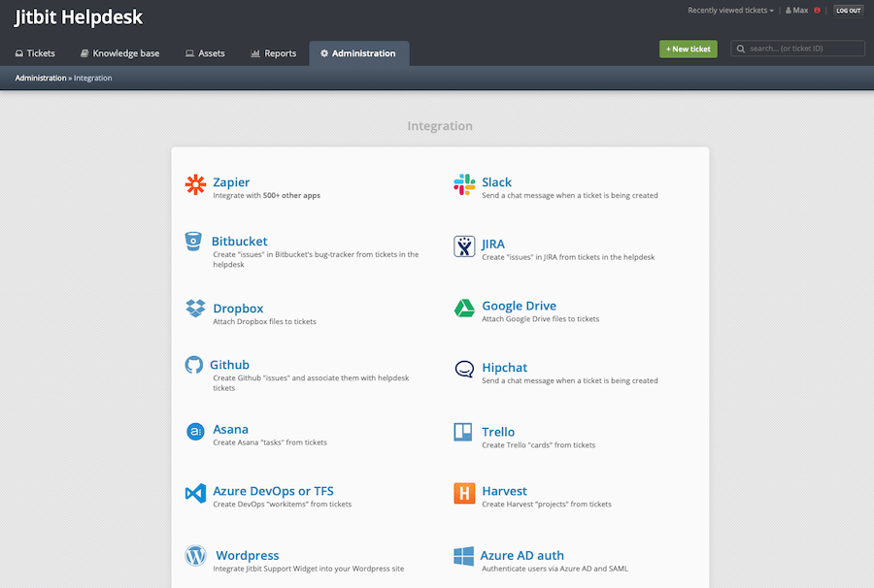Open the Slack integration link
Image resolution: width=874 pixels, height=588 pixels.
tap(496, 182)
